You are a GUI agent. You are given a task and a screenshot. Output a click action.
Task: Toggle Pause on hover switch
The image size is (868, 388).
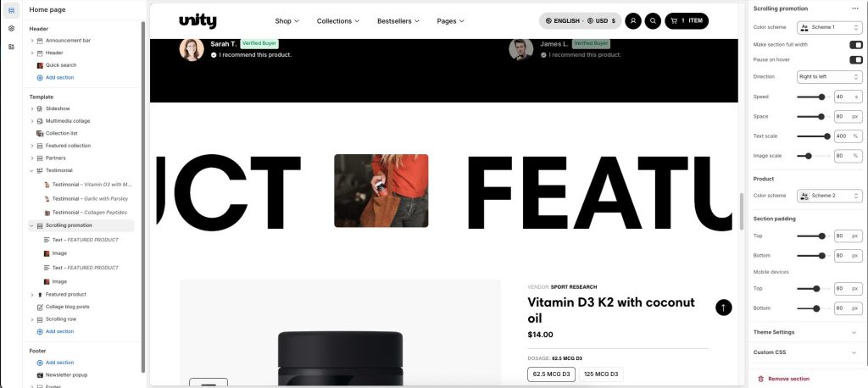click(856, 59)
